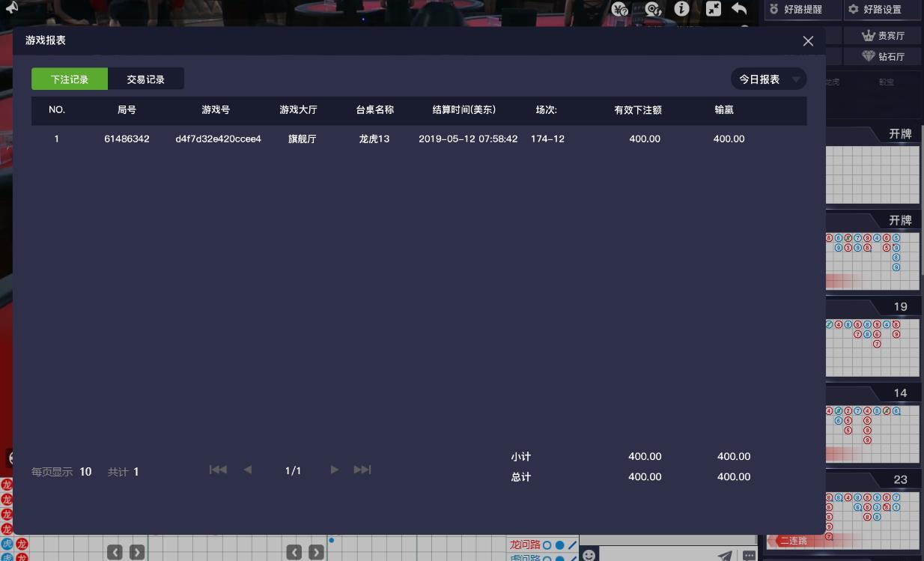Click the emoji smiley icon in chat

click(x=589, y=555)
